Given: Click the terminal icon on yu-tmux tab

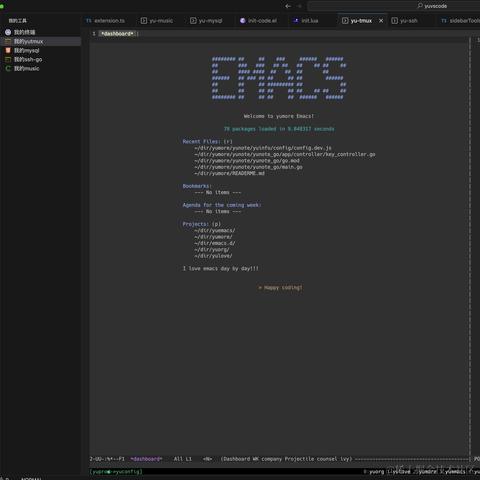Looking at the screenshot, I should 345,21.
